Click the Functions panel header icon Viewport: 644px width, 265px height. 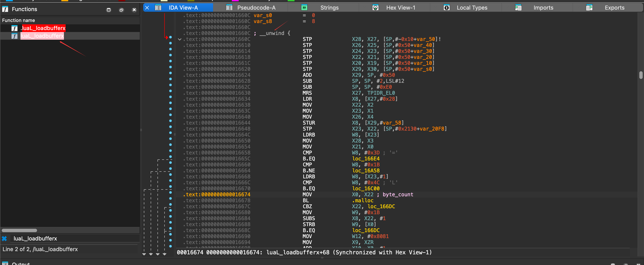pyautogui.click(x=5, y=9)
